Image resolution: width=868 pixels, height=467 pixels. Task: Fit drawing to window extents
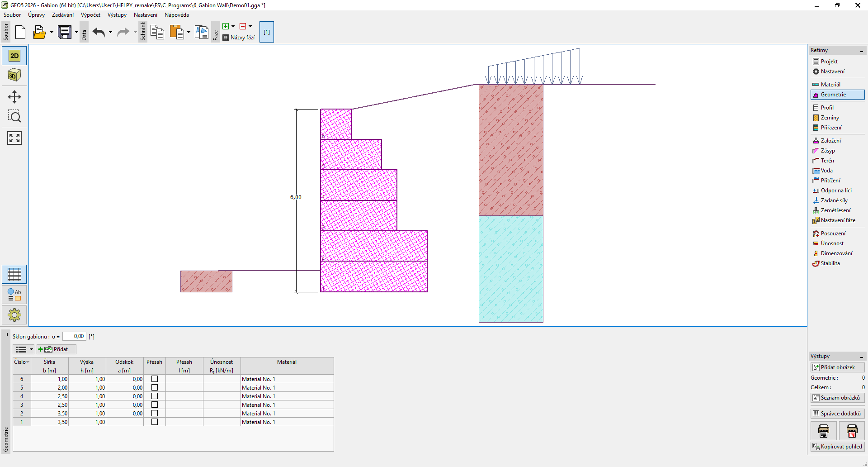coord(14,138)
